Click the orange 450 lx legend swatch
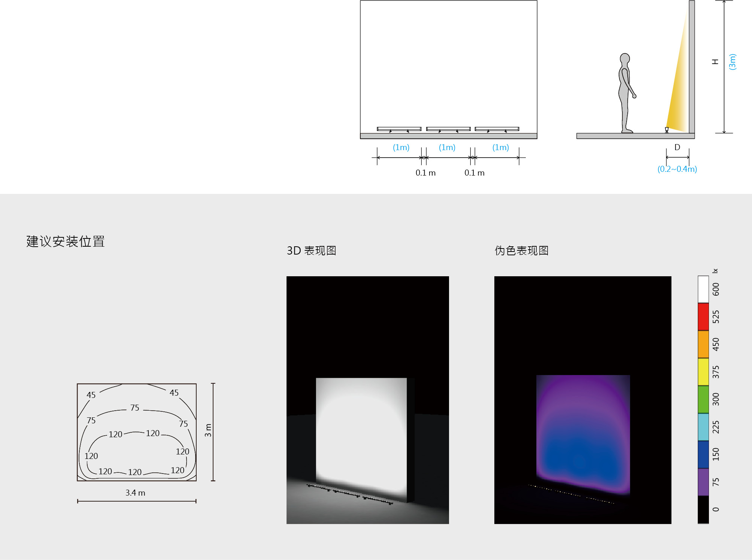Viewport: 752px width, 560px height. coord(703,344)
